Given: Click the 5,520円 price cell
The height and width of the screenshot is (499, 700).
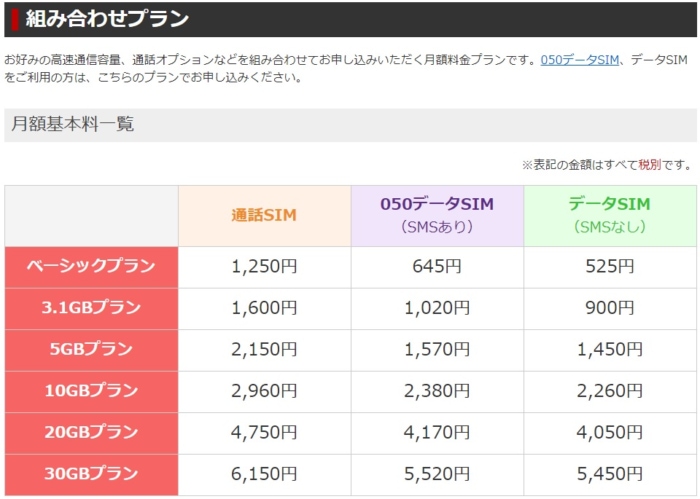Looking at the screenshot, I should 437,474.
